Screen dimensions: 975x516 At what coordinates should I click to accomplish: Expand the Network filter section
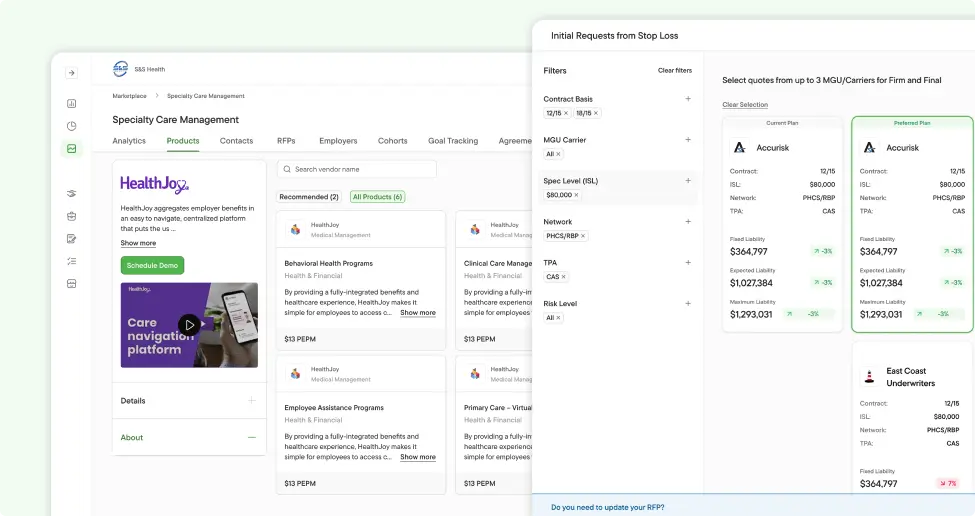coord(688,222)
